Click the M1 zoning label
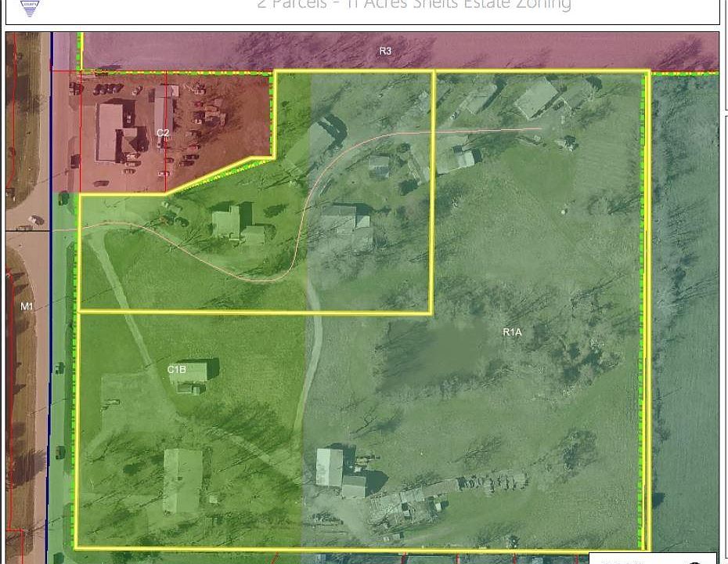This screenshot has width=728, height=564. (x=27, y=306)
